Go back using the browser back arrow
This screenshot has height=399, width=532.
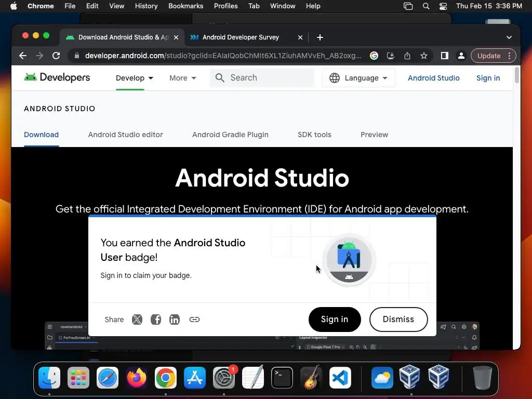click(x=23, y=56)
